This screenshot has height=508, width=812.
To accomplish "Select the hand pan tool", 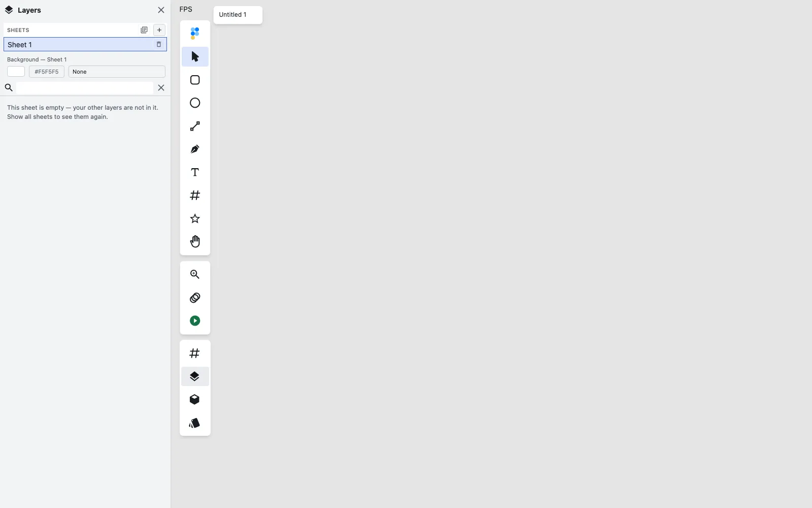I will (195, 241).
